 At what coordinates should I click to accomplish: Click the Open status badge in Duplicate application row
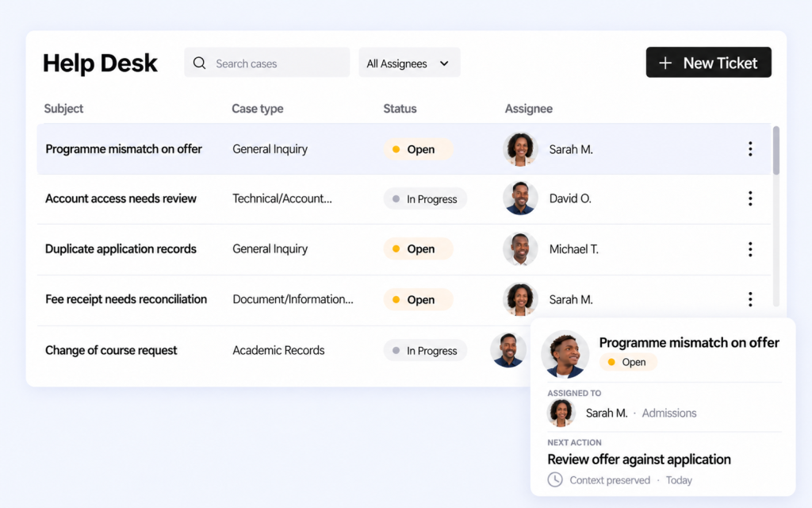click(419, 248)
